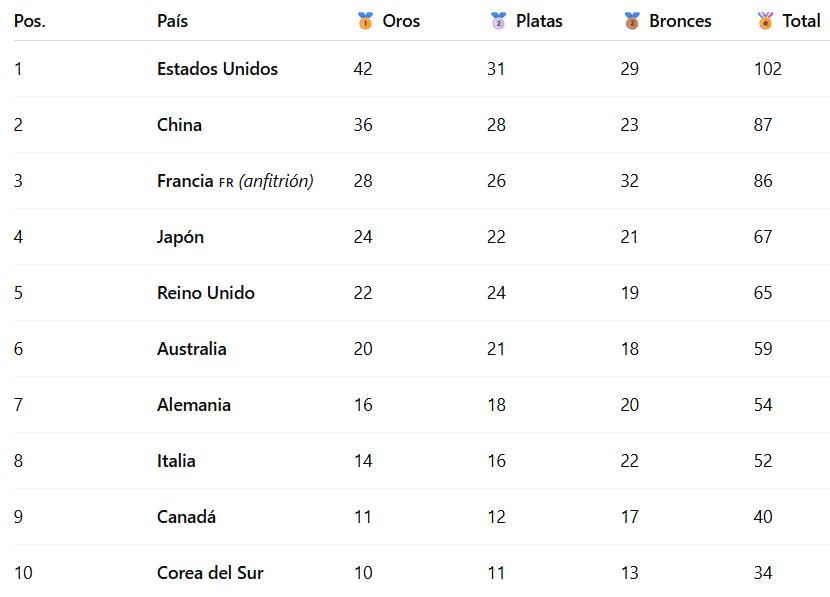Click the Italia country name
Screen dimensions: 830x597
pyautogui.click(x=176, y=461)
